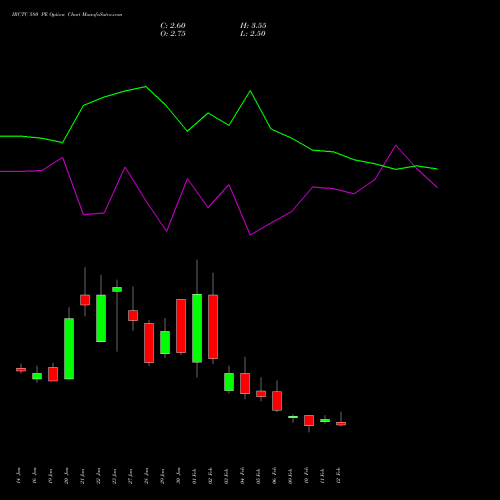Select the '14 Jan' date axis label
Screen dimensions: 500x500
pyautogui.click(x=18, y=476)
